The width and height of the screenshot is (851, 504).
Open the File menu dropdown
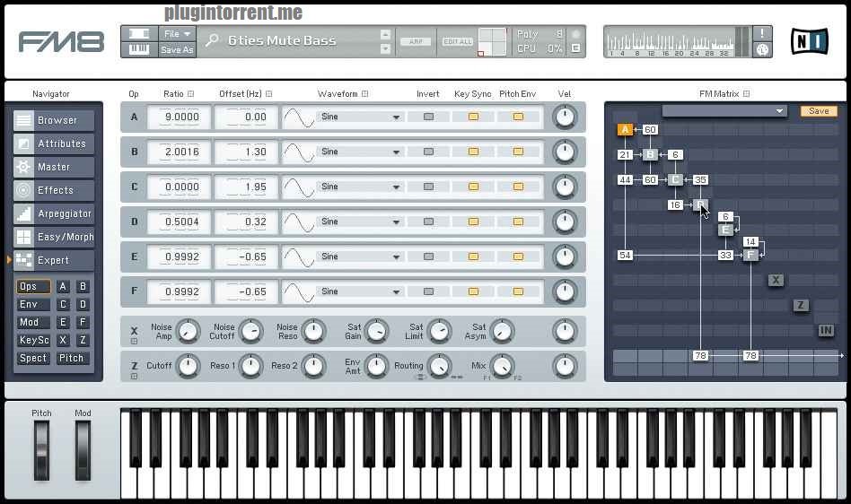click(x=178, y=33)
